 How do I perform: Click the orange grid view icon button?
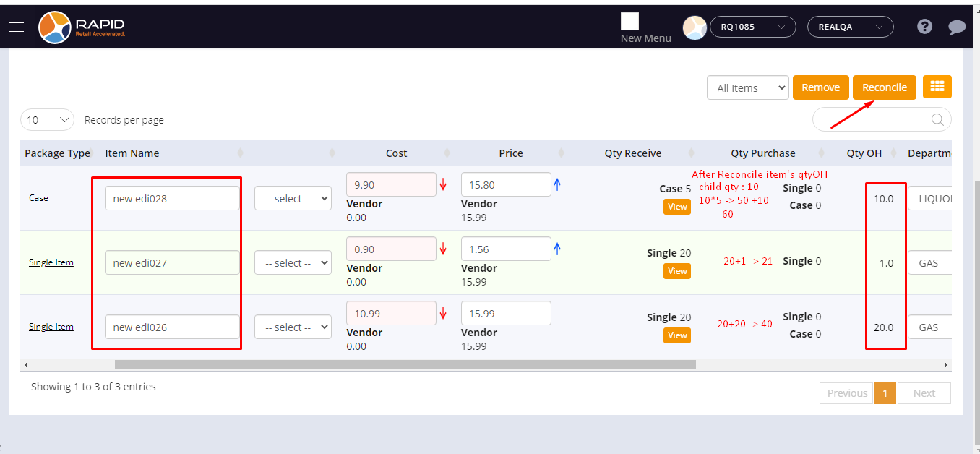(x=937, y=87)
